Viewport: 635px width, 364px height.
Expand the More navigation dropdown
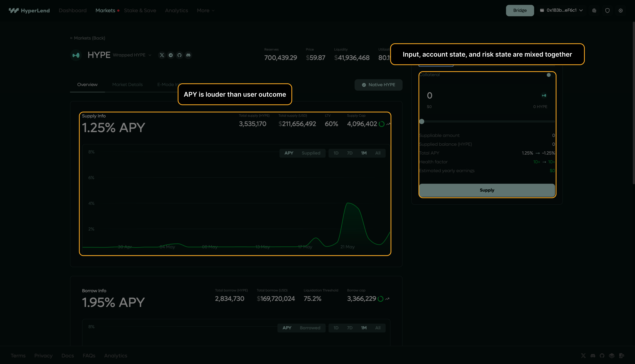[x=206, y=11]
